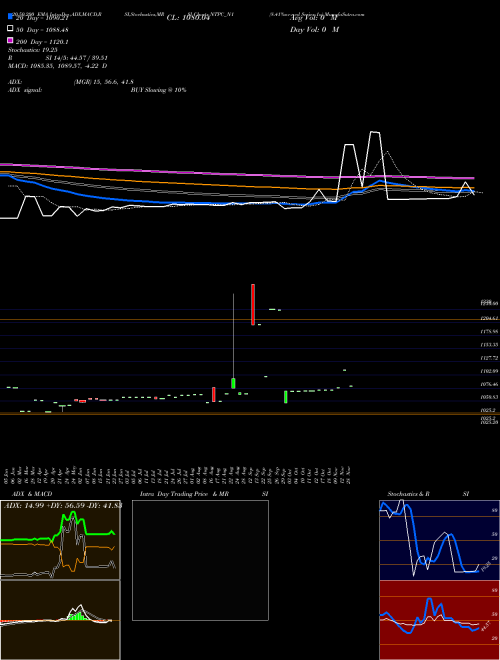Click the 'CL: 1080.04' closing price label
Viewport: 500px width, 660px height.
tap(188, 18)
